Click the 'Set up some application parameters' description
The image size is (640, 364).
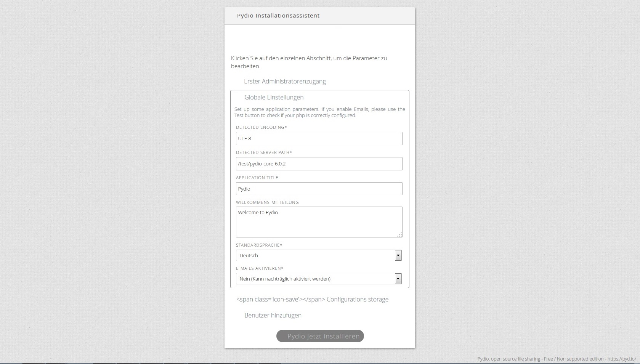(320, 112)
